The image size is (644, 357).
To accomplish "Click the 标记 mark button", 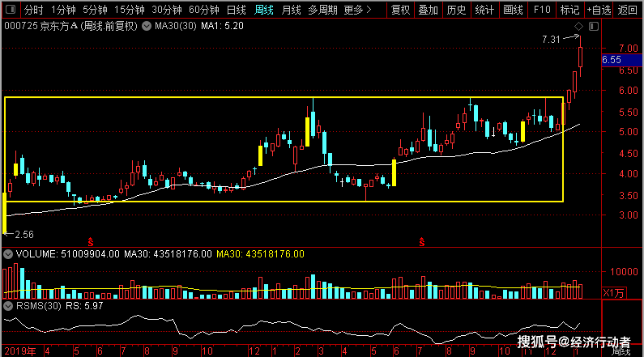I will [569, 10].
